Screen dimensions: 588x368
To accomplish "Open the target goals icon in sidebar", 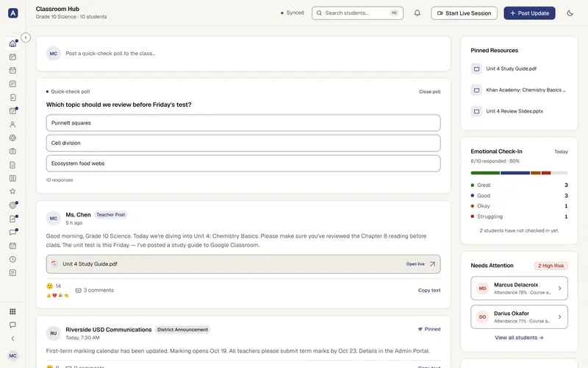I will (12, 205).
